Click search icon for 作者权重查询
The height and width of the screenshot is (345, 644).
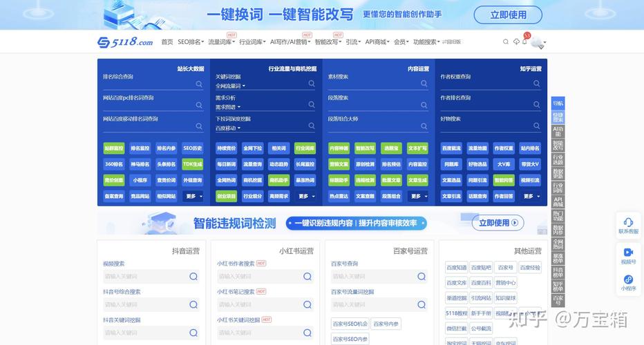536,83
